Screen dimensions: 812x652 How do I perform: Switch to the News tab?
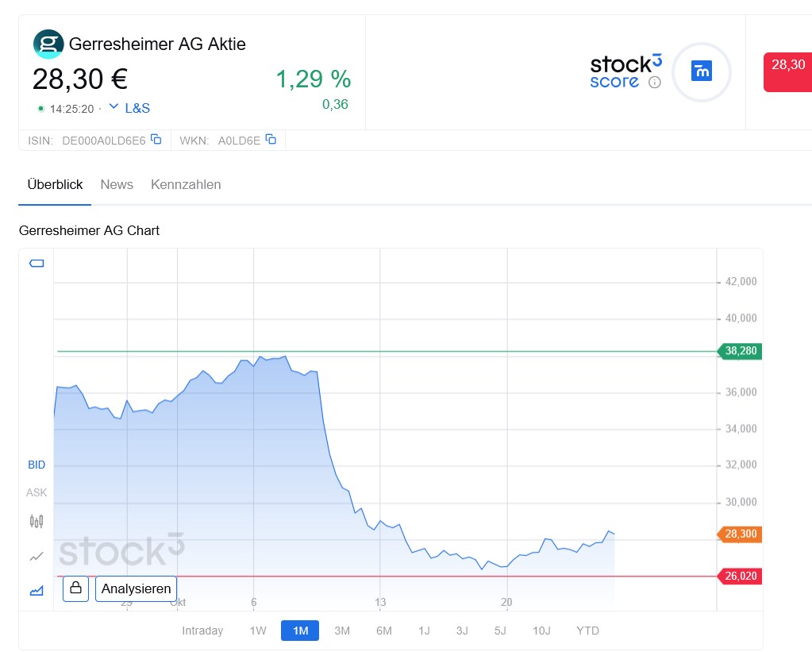click(117, 184)
